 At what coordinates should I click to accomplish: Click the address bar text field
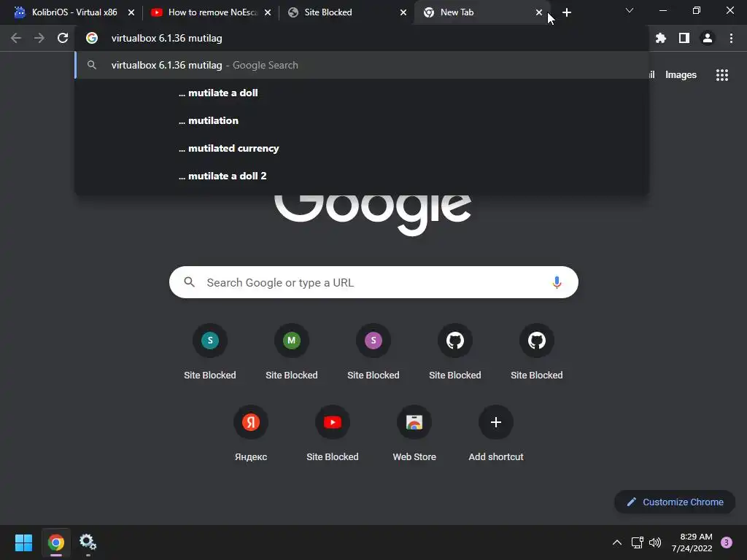(362, 38)
